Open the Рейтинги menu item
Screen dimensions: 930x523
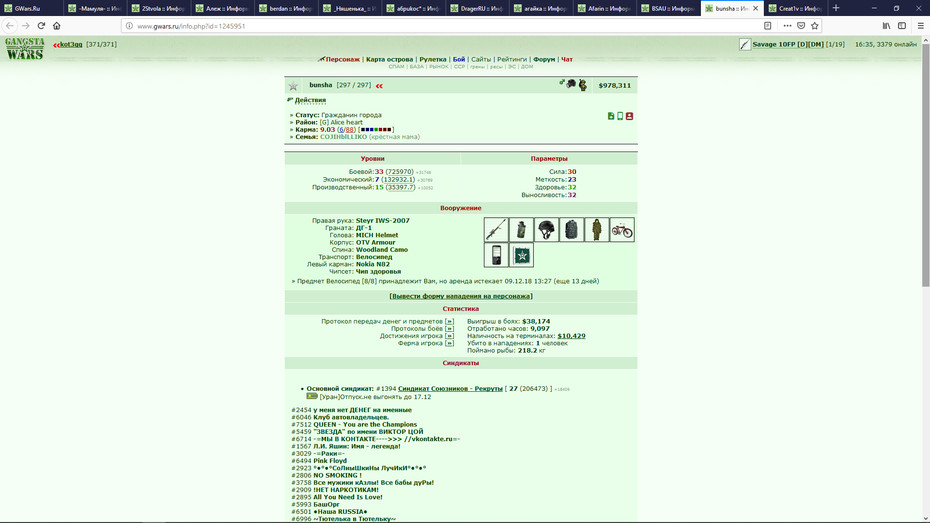click(x=512, y=59)
